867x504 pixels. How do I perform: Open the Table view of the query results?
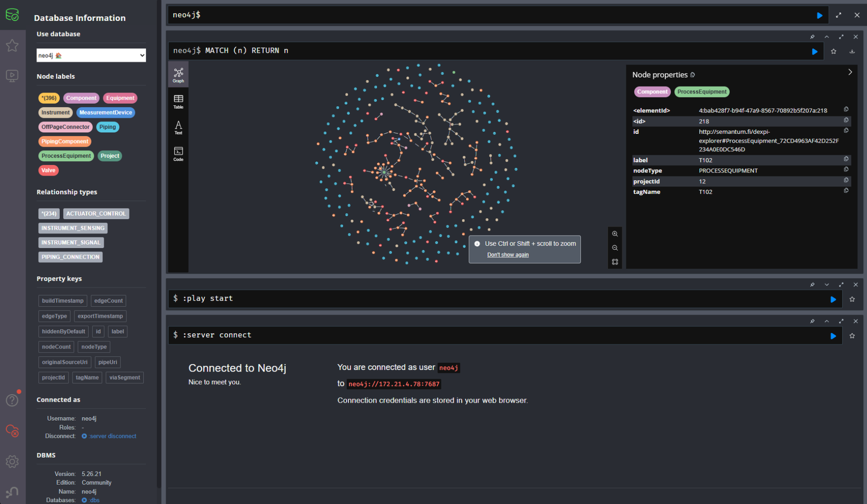tap(178, 100)
